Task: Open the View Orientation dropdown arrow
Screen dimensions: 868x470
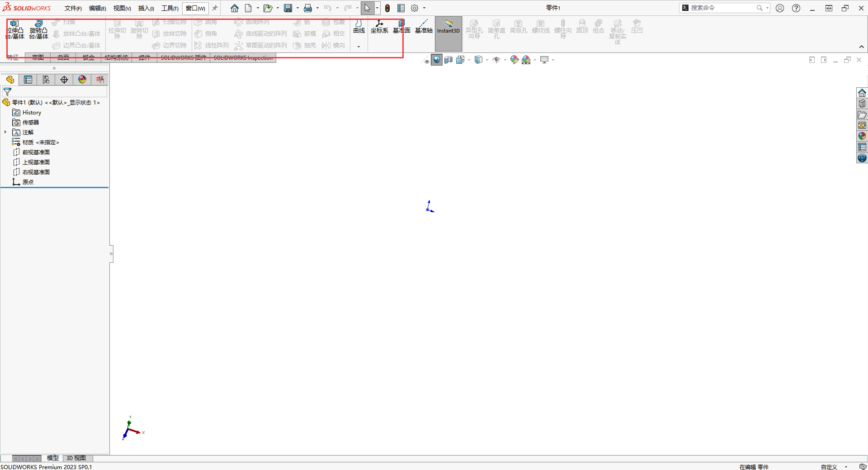Action: (x=469, y=60)
